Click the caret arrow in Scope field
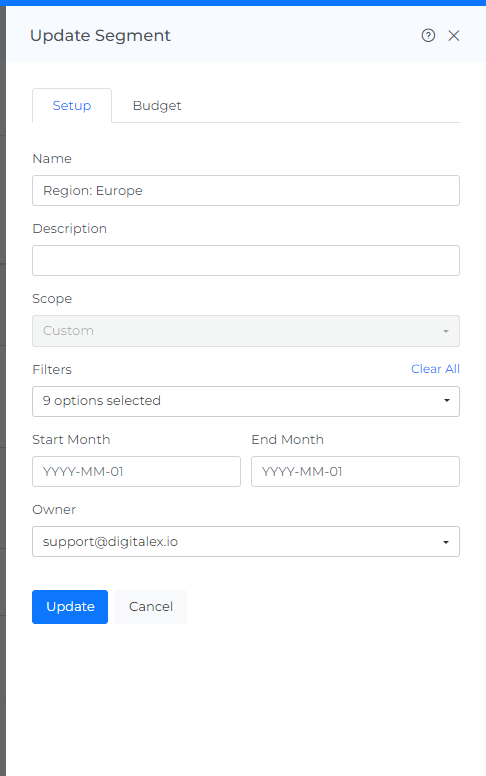The image size is (486, 776). [x=446, y=331]
